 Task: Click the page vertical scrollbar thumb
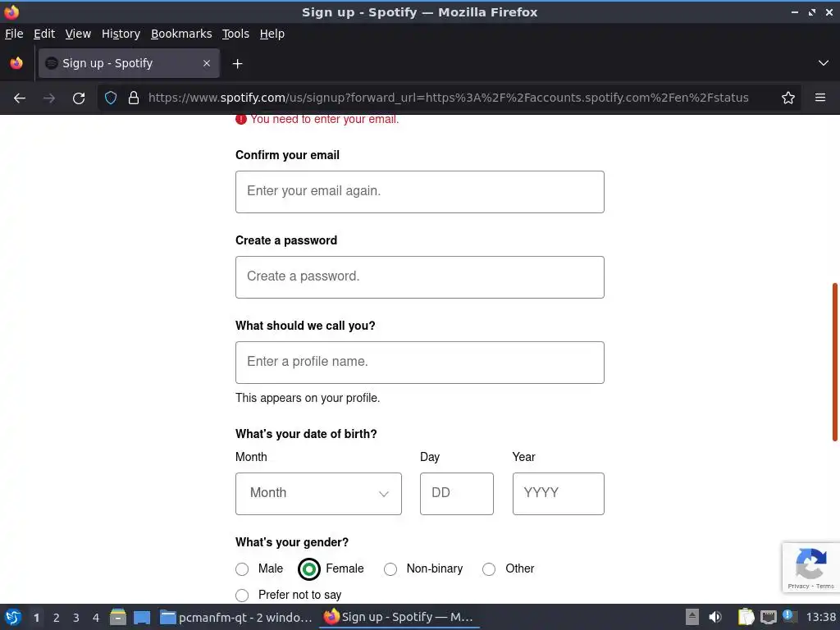(834, 362)
